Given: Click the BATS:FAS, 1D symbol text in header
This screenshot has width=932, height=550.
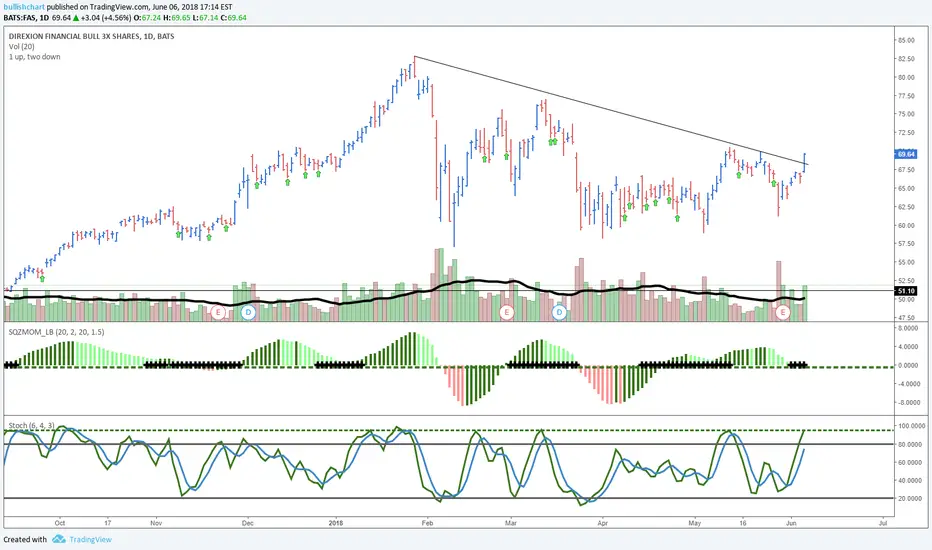Looking at the screenshot, I should point(26,18).
